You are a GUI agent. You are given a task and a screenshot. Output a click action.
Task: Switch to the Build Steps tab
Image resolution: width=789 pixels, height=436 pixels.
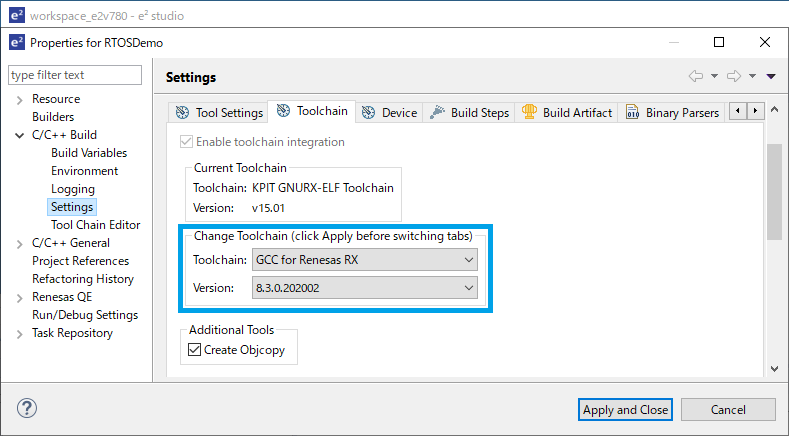[469, 112]
